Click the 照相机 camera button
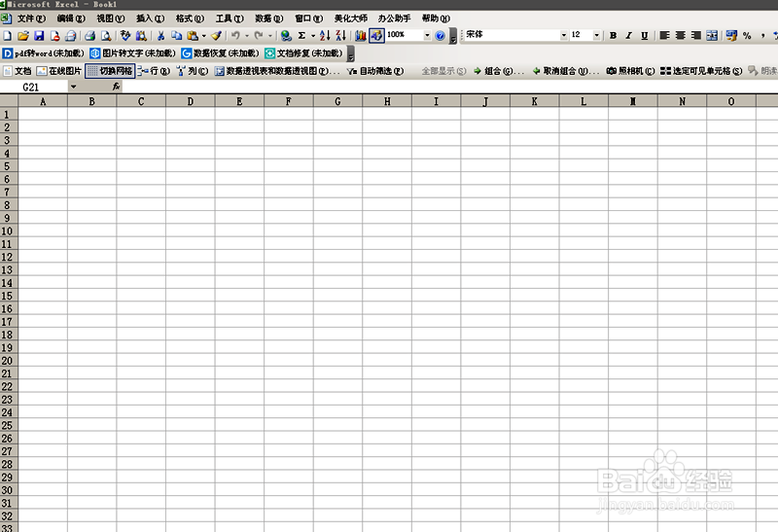The image size is (778, 532). tap(630, 71)
